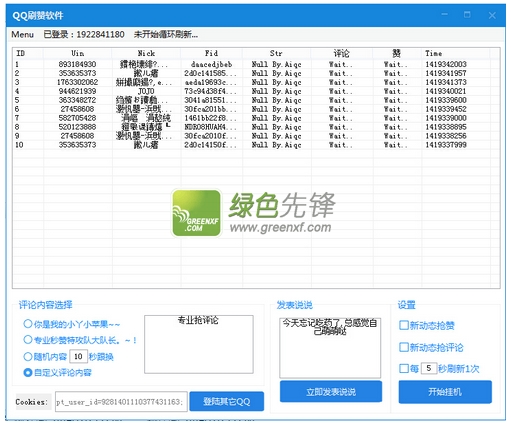Click the 登陆其它QQ button

point(227,401)
